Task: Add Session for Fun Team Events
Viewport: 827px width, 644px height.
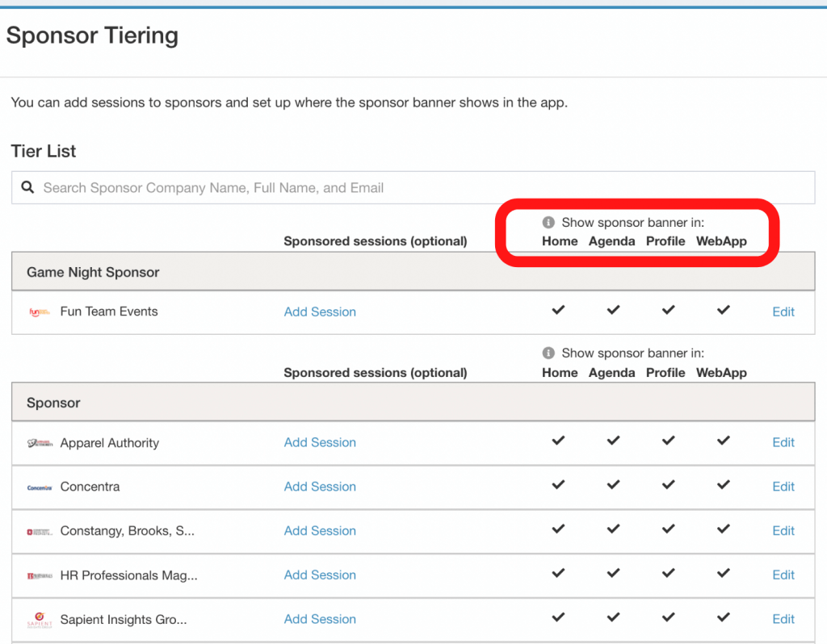Action: pyautogui.click(x=320, y=312)
